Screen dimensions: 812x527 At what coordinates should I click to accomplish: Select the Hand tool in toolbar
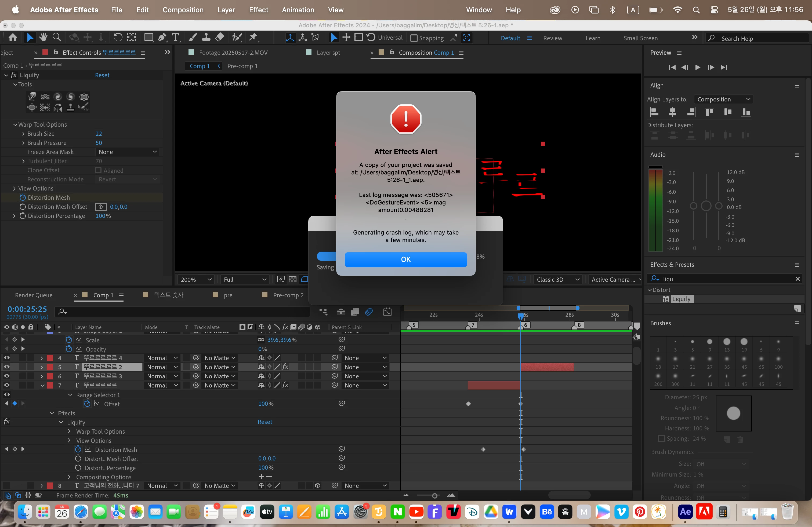(43, 38)
